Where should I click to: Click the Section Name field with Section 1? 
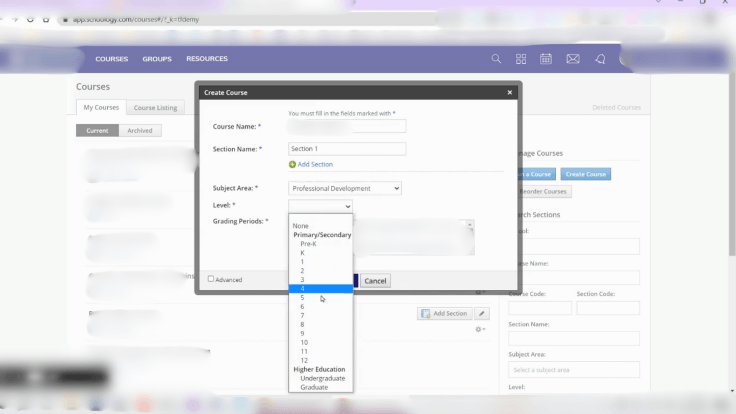click(x=347, y=149)
